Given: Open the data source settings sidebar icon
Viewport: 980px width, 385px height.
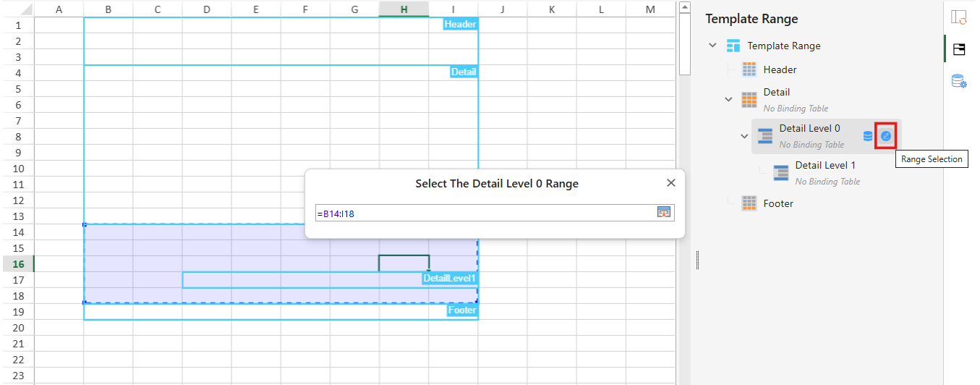Looking at the screenshot, I should tap(959, 81).
